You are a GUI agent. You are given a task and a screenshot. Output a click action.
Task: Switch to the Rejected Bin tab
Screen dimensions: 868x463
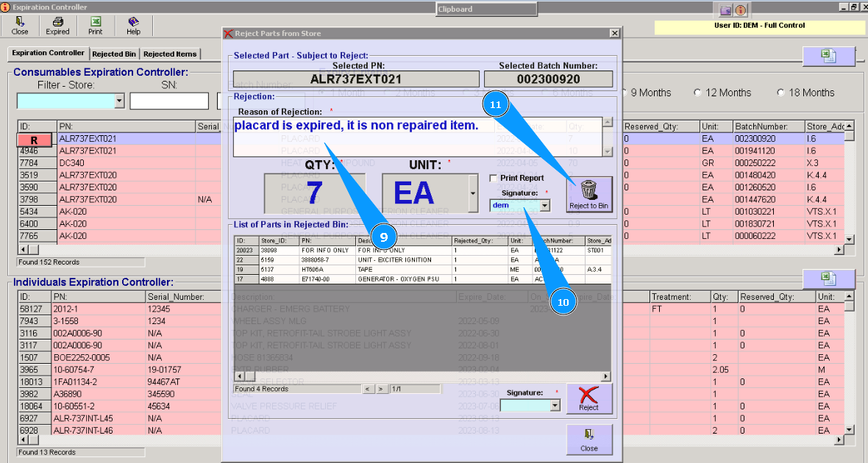[x=114, y=54]
